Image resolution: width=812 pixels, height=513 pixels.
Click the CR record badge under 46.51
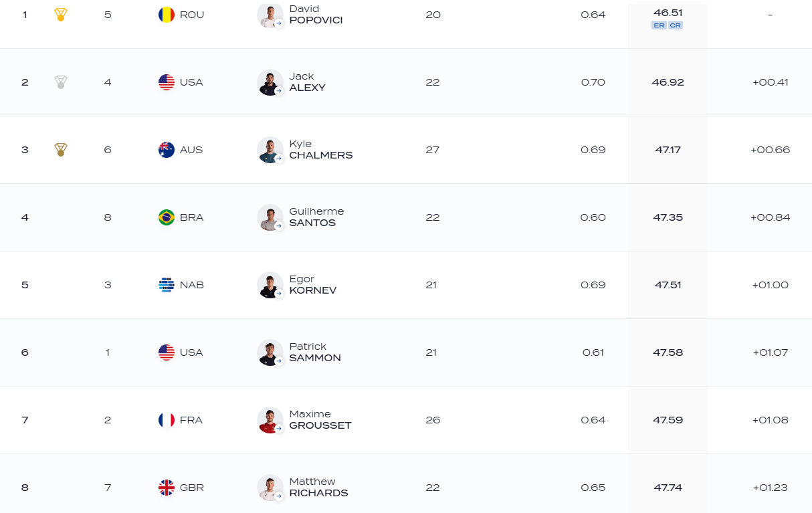(676, 25)
